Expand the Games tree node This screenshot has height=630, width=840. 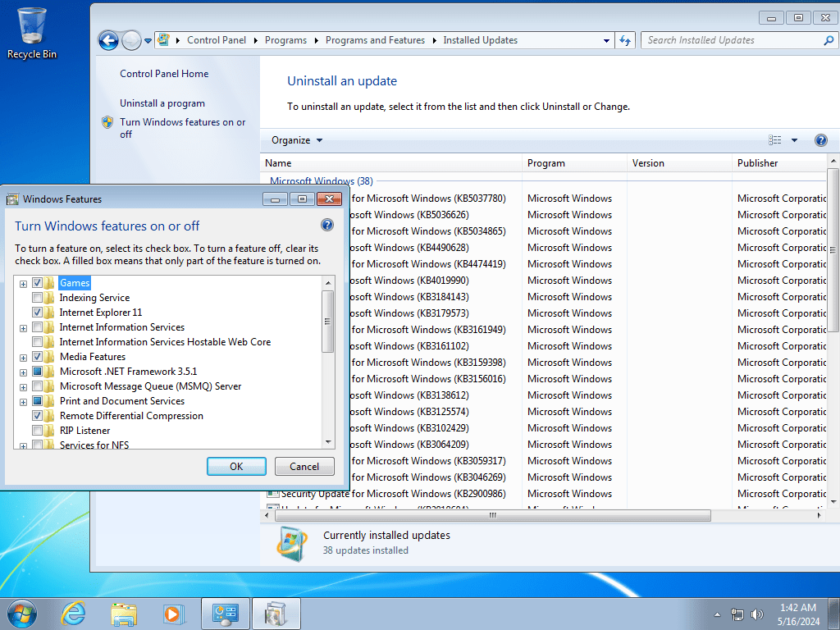23,284
